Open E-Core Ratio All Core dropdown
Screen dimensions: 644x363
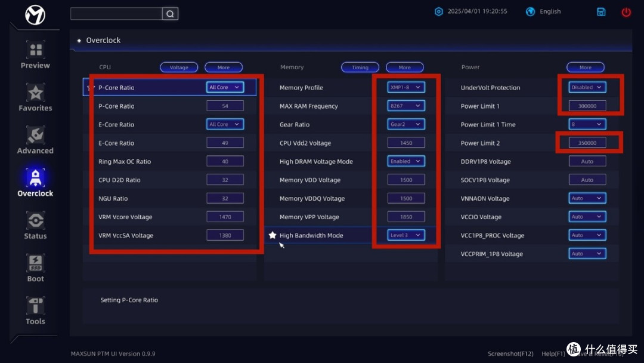225,124
